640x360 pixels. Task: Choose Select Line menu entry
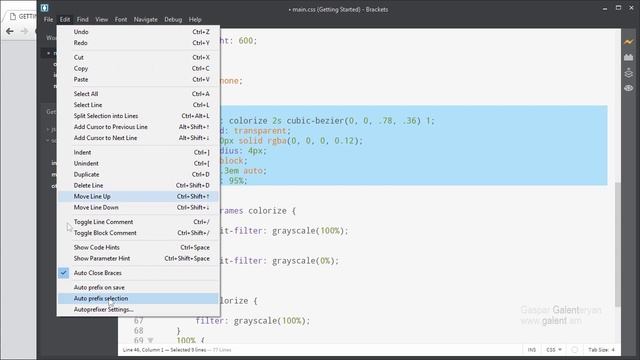tap(138, 105)
